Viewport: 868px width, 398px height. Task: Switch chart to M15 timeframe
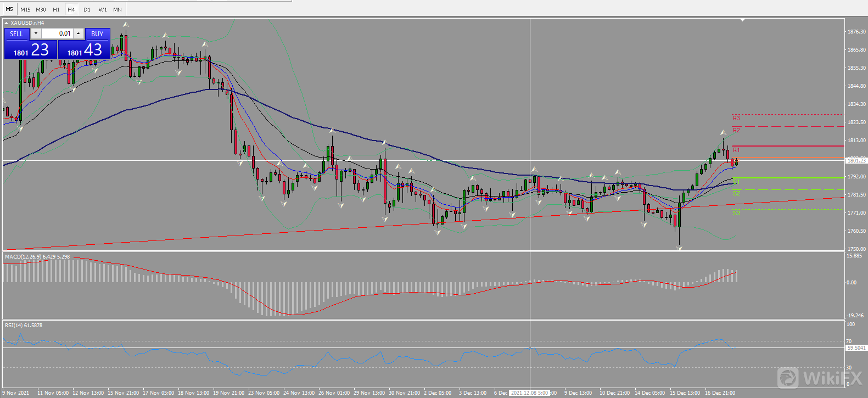[25, 9]
